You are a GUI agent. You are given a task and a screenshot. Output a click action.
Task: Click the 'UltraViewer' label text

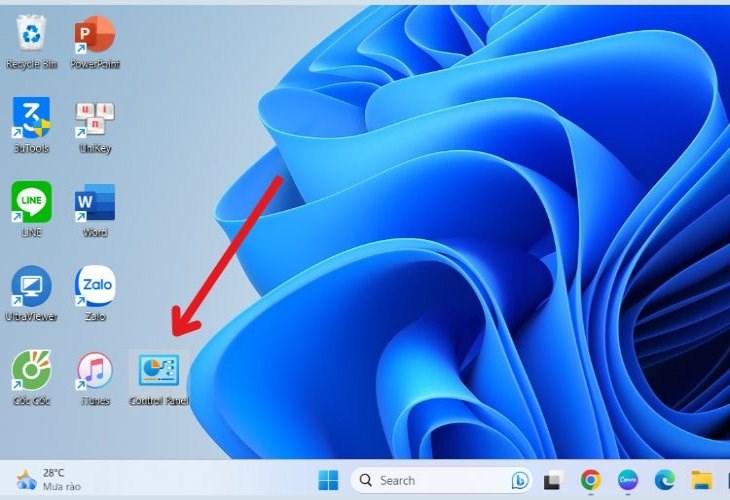pyautogui.click(x=31, y=317)
